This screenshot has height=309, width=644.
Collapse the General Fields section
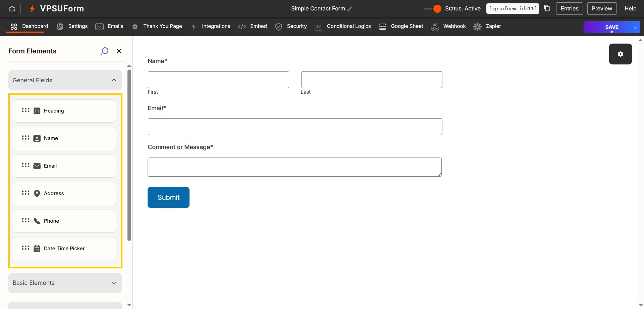[x=114, y=80]
